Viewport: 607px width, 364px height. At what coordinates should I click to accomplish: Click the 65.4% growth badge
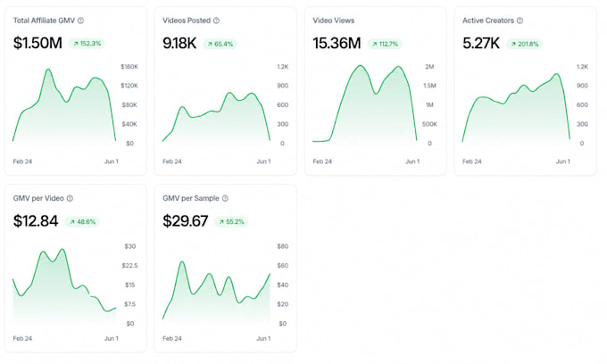tap(220, 44)
